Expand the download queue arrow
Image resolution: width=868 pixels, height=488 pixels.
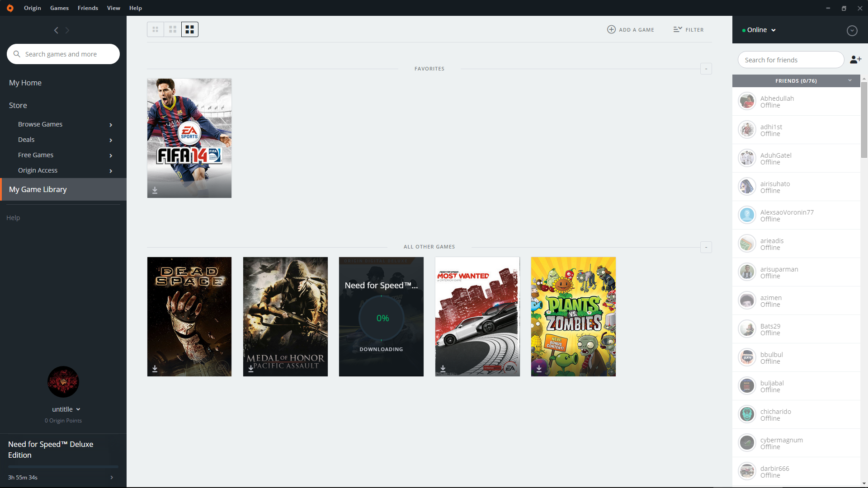(x=112, y=478)
